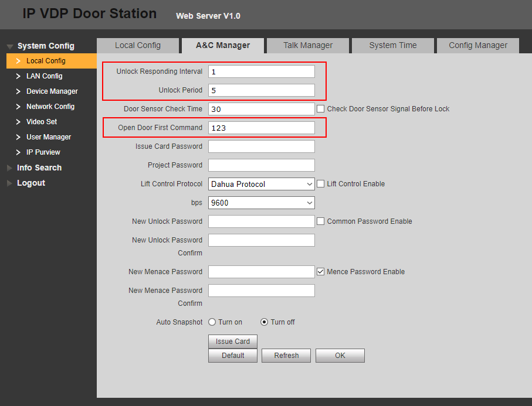Image resolution: width=532 pixels, height=406 pixels.
Task: Collapse the System Config section
Action: (x=45, y=46)
